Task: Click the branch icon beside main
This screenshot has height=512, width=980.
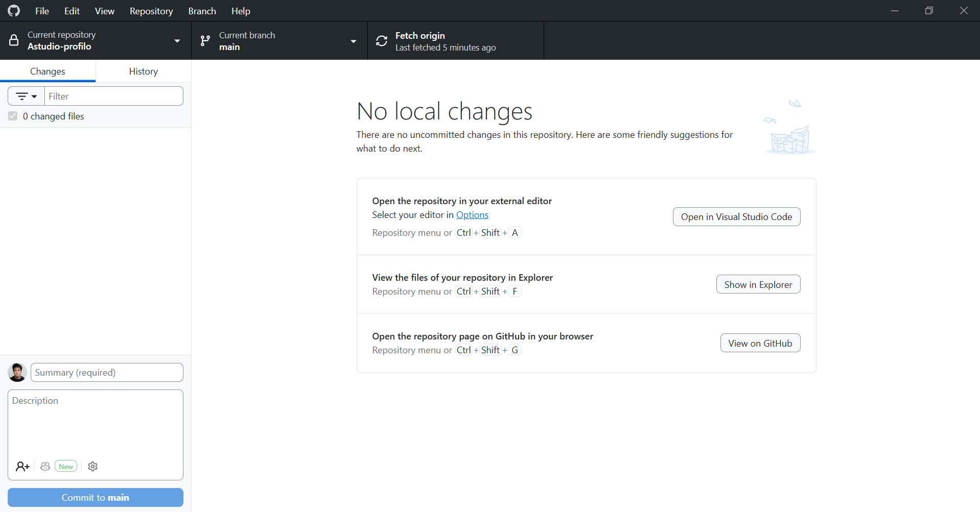Action: 205,41
